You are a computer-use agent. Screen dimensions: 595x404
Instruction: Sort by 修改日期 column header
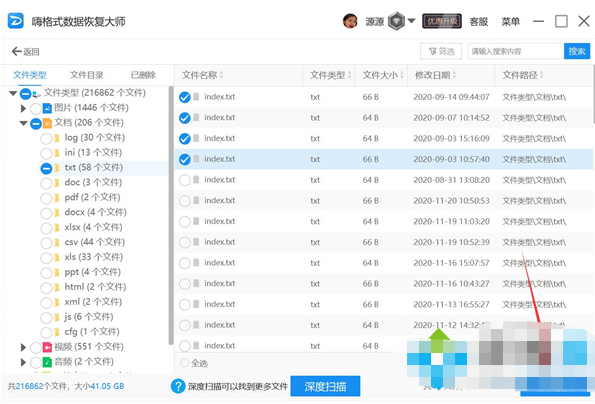pos(436,75)
